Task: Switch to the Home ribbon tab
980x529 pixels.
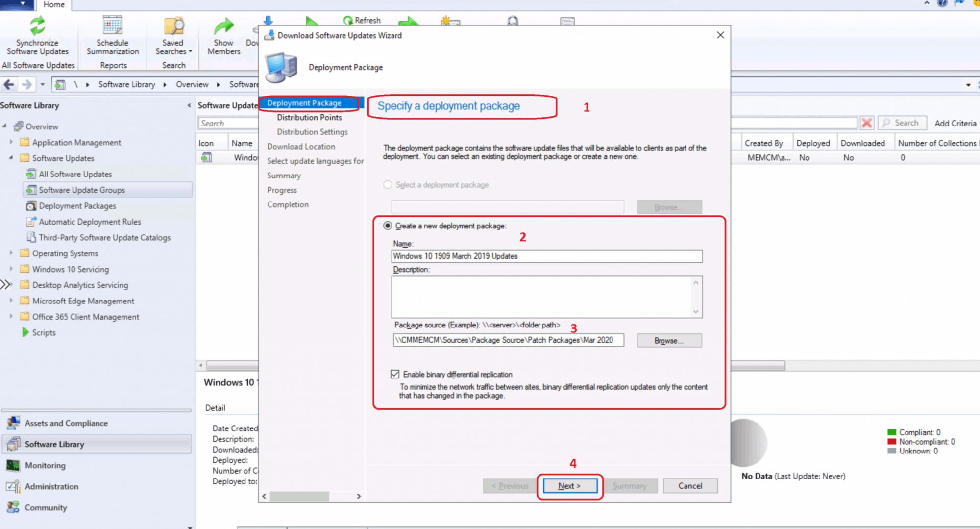Action: 54,5
